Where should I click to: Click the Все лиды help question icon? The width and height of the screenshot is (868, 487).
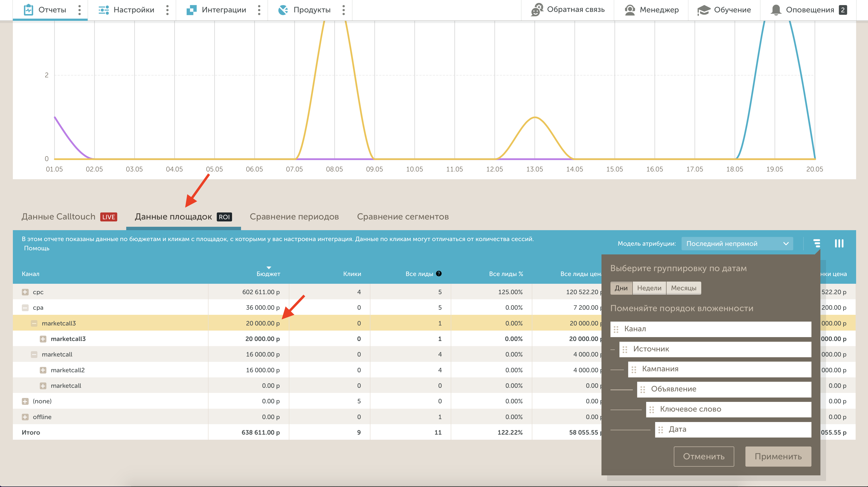pos(439,274)
